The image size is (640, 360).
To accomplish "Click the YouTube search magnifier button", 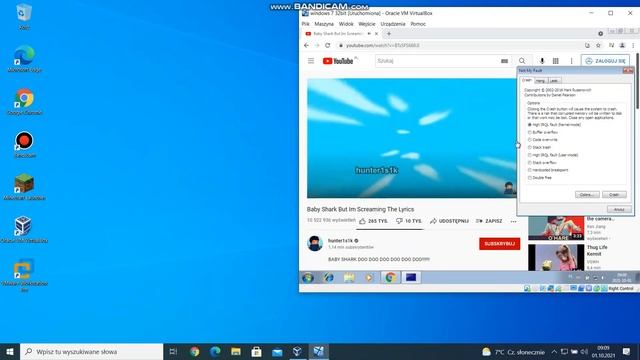I will pyautogui.click(x=522, y=61).
